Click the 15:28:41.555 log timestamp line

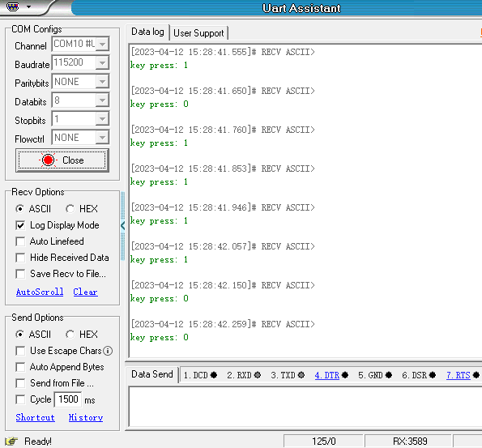point(223,52)
